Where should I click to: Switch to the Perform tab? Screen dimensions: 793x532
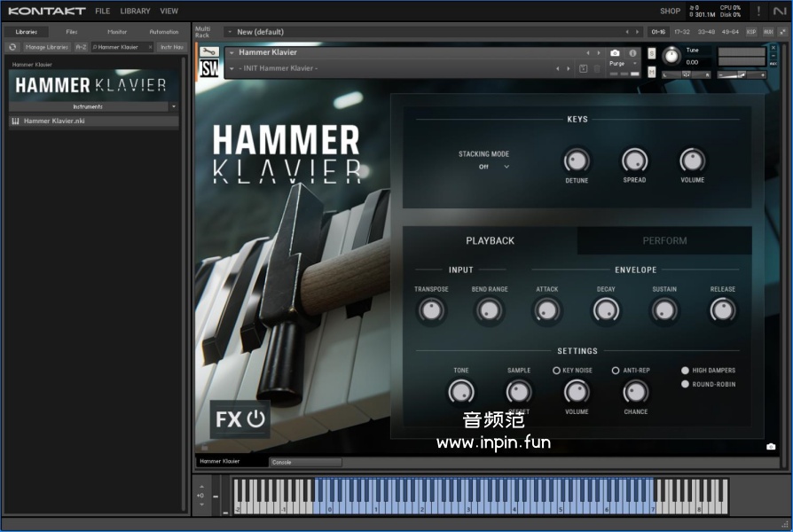click(664, 240)
